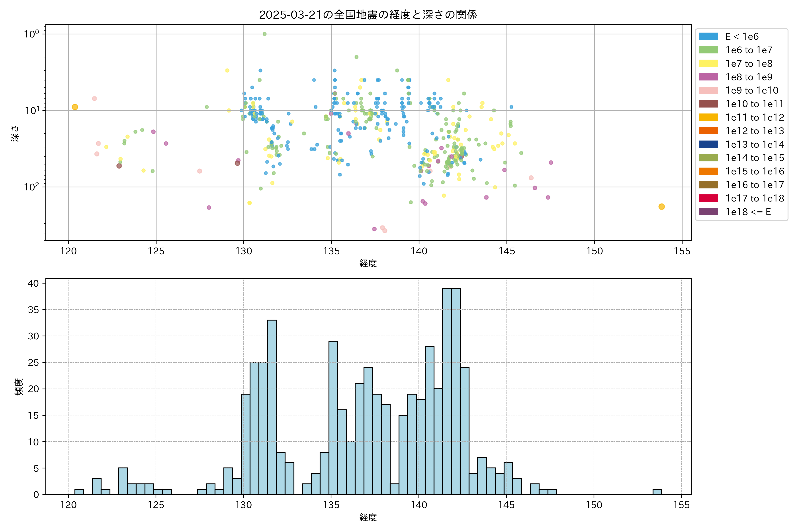Click the histogram bar of height 33
This screenshot has height=532, width=798.
pyautogui.click(x=272, y=407)
